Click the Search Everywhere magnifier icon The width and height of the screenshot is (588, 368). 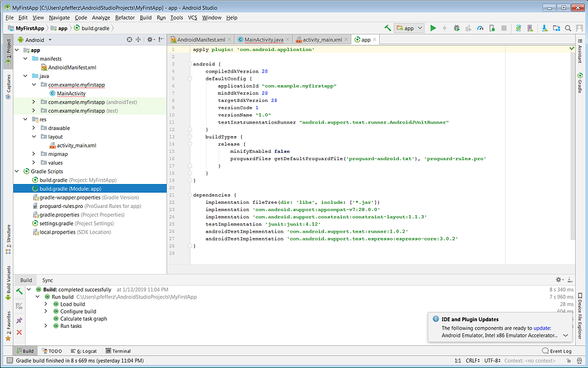click(x=568, y=28)
